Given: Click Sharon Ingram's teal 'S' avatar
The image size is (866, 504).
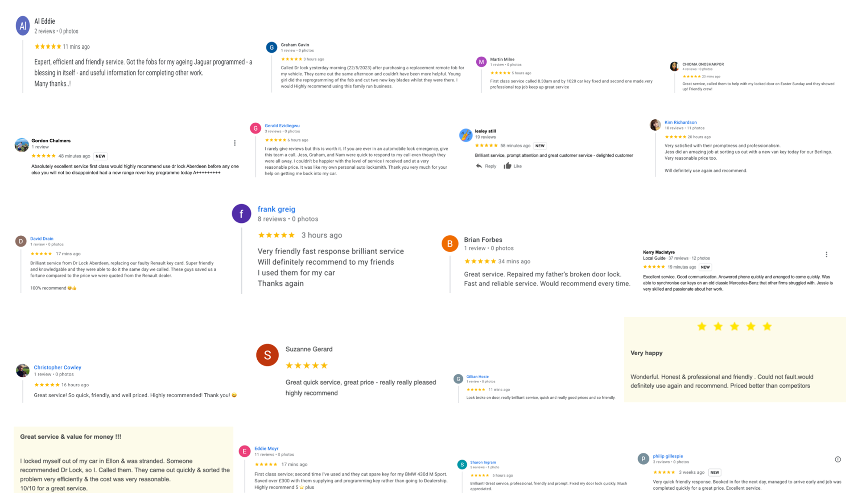Looking at the screenshot, I should pos(462,465).
